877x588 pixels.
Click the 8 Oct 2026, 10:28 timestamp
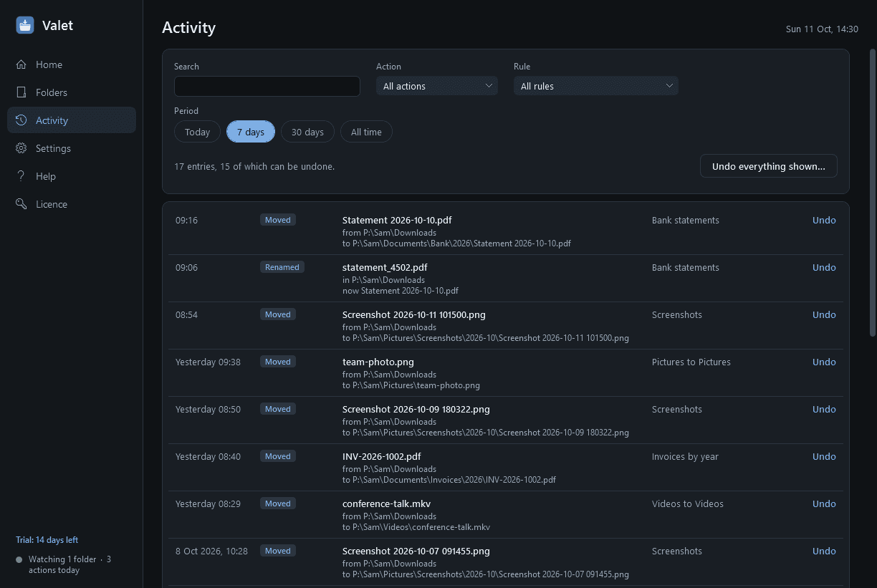click(211, 551)
